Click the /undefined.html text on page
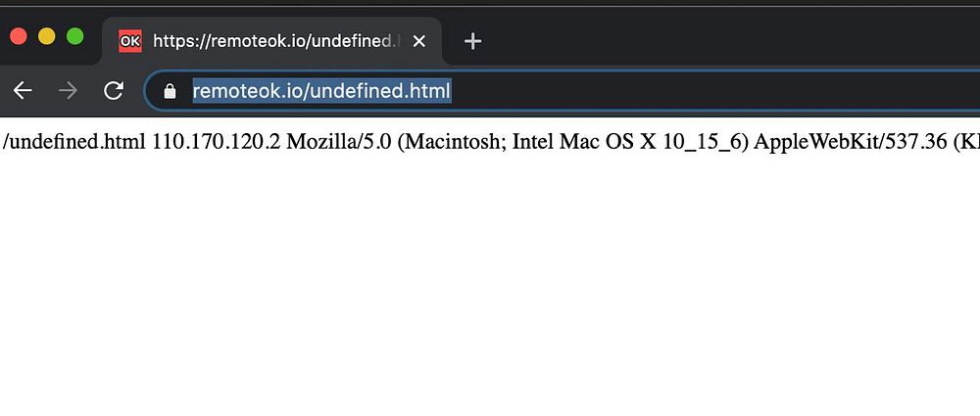 [x=74, y=142]
